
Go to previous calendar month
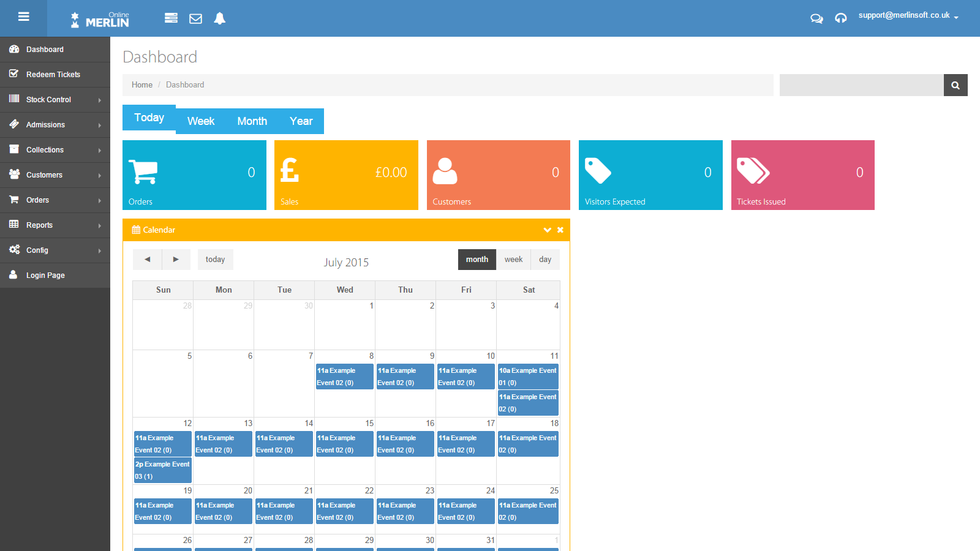147,260
